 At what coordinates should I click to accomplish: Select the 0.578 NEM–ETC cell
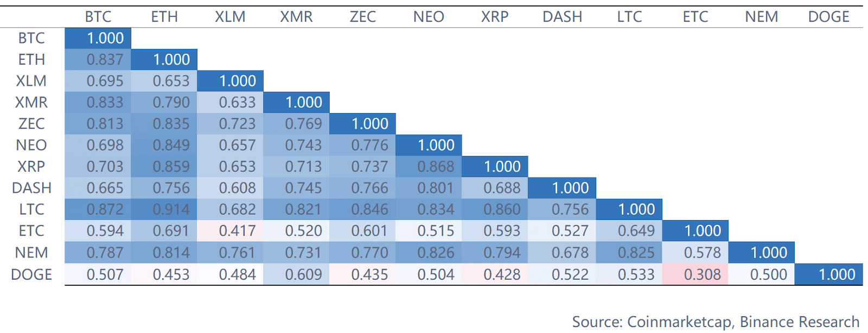[x=702, y=253]
